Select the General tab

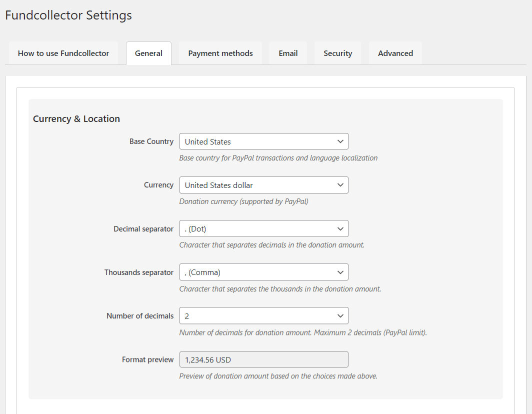click(x=148, y=53)
